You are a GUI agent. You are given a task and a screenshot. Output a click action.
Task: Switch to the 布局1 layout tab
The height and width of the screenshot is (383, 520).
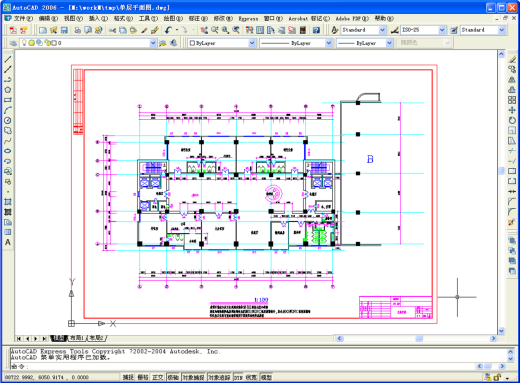[x=77, y=338]
